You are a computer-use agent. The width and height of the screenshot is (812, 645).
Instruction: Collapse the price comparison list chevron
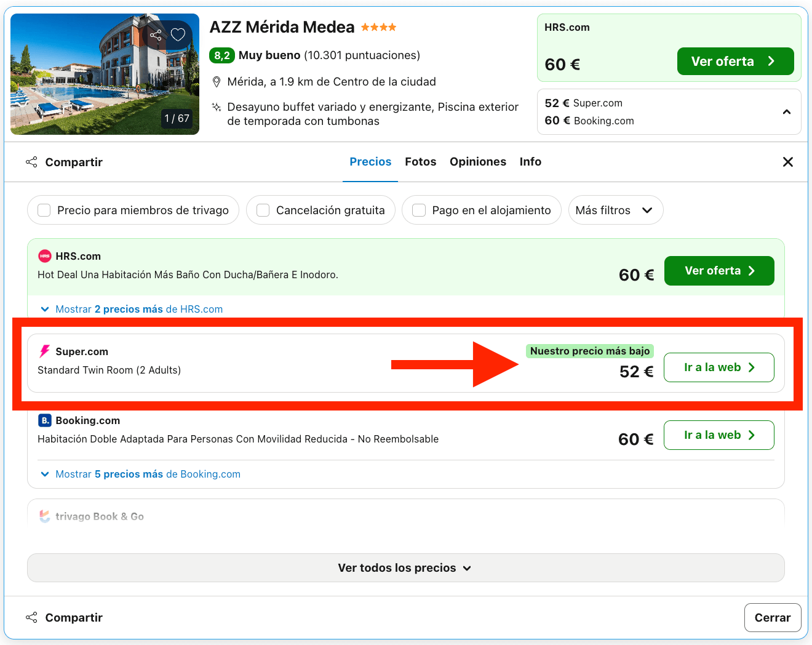(786, 112)
